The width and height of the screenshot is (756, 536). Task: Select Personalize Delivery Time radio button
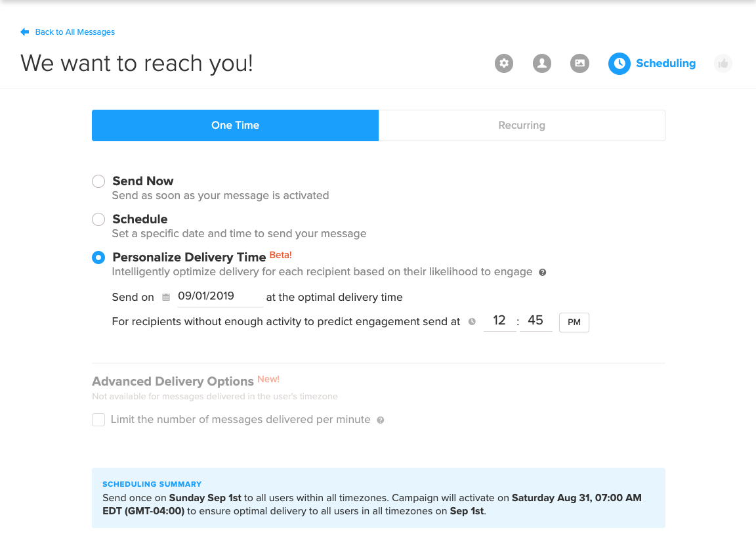point(98,257)
